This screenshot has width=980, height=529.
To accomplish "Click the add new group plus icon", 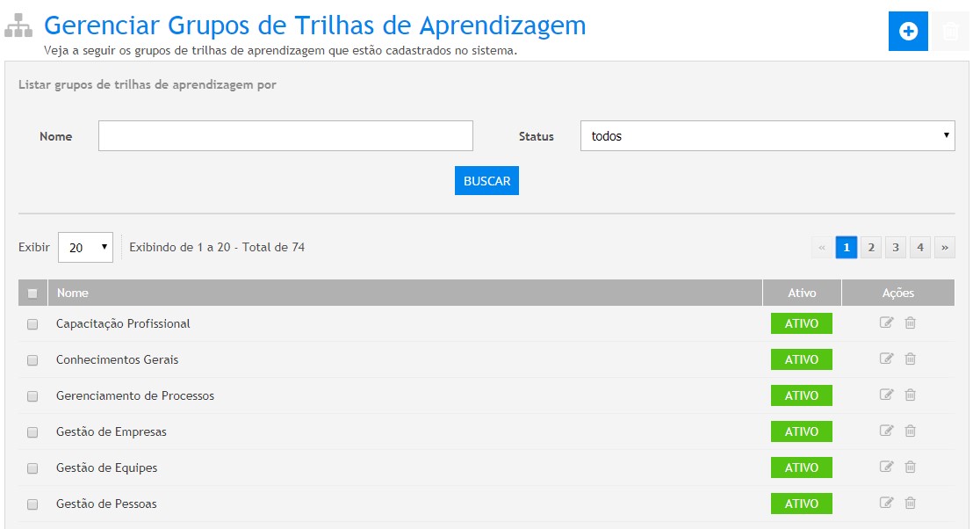I will [908, 32].
